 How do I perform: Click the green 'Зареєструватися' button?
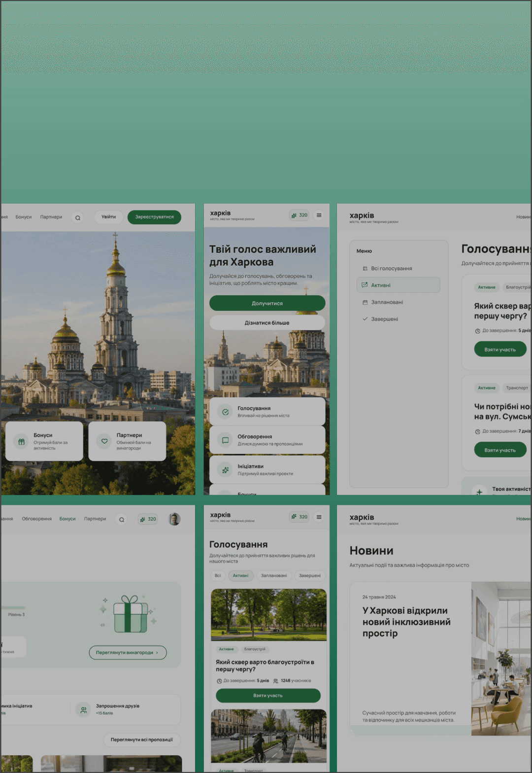coord(154,217)
